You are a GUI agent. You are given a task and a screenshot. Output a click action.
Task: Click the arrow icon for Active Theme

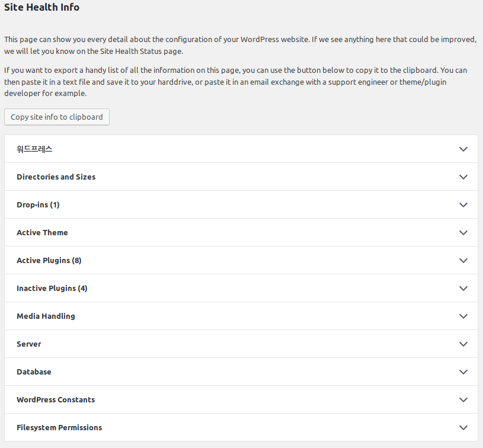click(x=463, y=232)
